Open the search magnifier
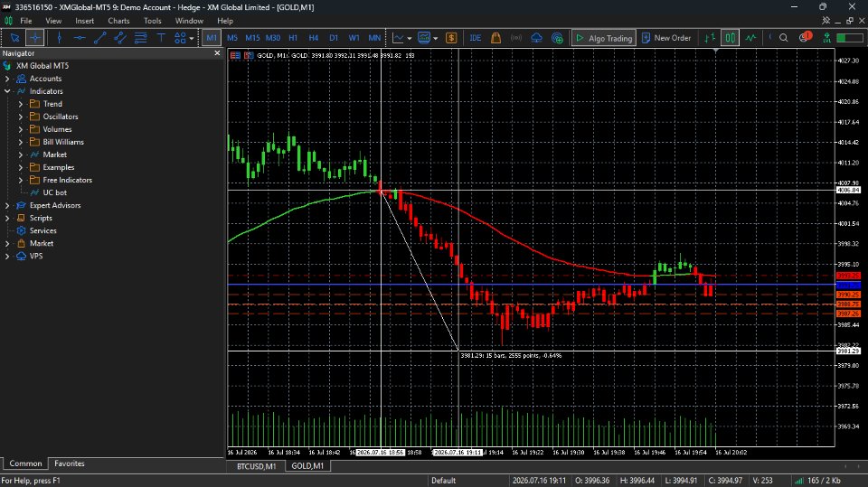 tap(783, 38)
